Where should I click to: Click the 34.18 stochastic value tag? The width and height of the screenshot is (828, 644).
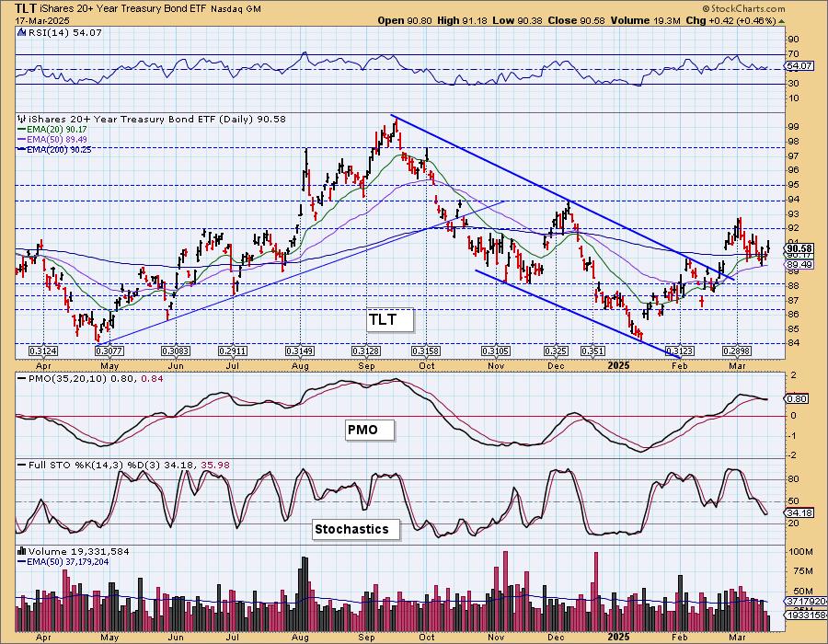(799, 512)
